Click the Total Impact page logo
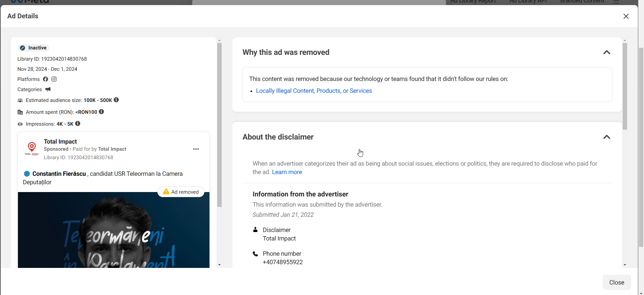The height and width of the screenshot is (295, 644). tap(32, 149)
